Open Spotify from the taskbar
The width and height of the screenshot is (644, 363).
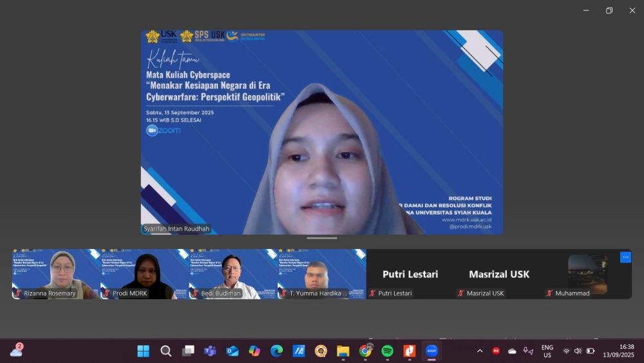387,351
